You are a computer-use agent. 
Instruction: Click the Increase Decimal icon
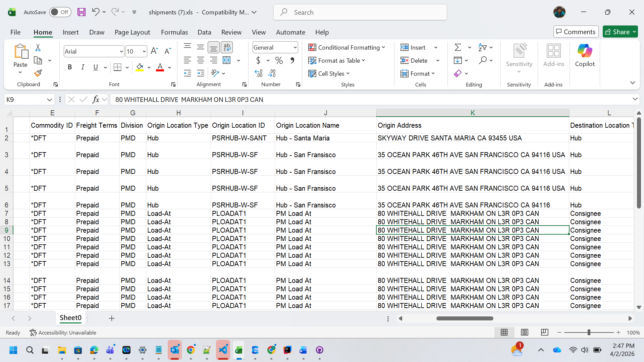tap(258, 73)
